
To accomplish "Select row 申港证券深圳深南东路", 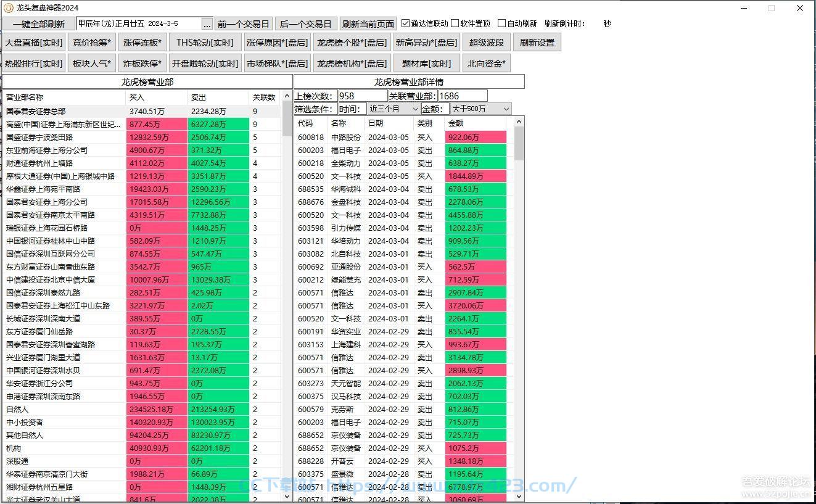I will [x=142, y=396].
